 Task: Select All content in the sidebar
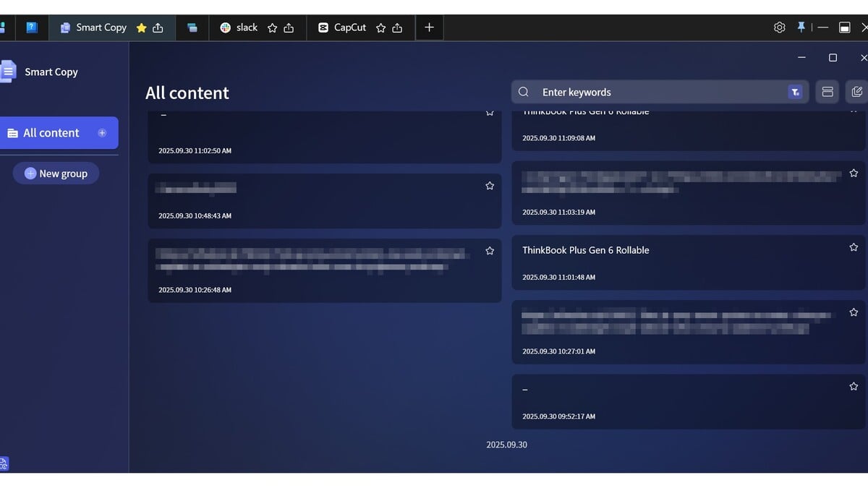(51, 133)
